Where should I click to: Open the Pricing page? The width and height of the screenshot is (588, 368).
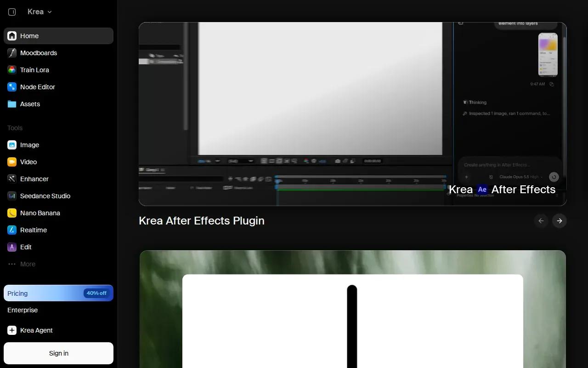click(58, 293)
